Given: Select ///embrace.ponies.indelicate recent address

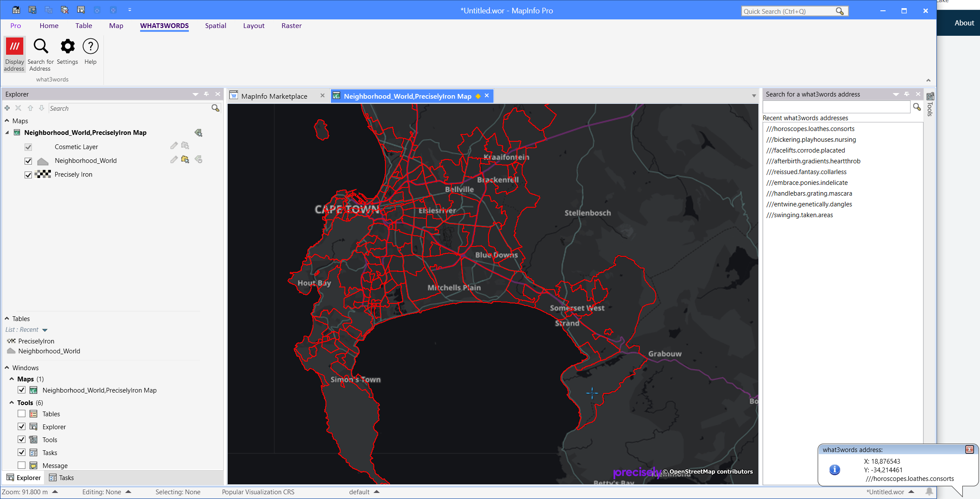Looking at the screenshot, I should [807, 183].
